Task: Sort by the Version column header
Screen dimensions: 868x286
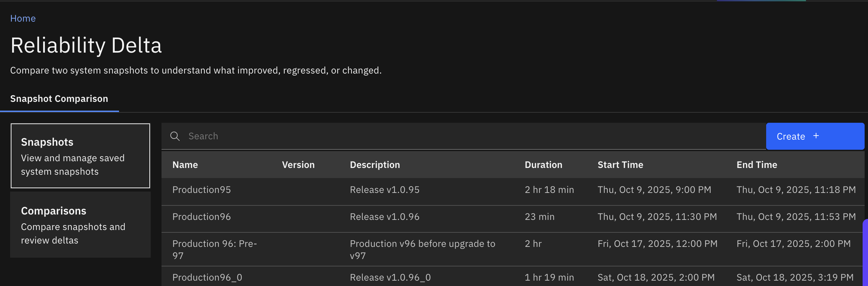Action: (298, 165)
